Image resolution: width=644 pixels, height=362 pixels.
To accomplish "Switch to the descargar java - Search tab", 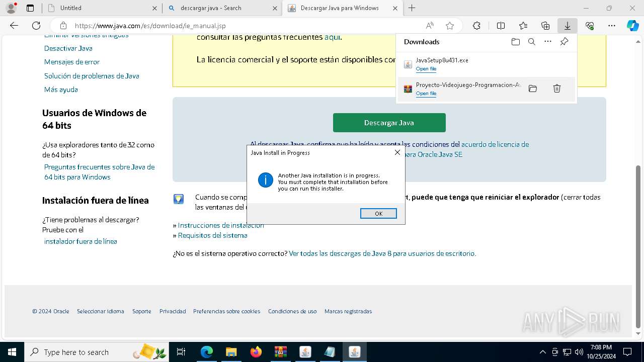I will pyautogui.click(x=222, y=8).
